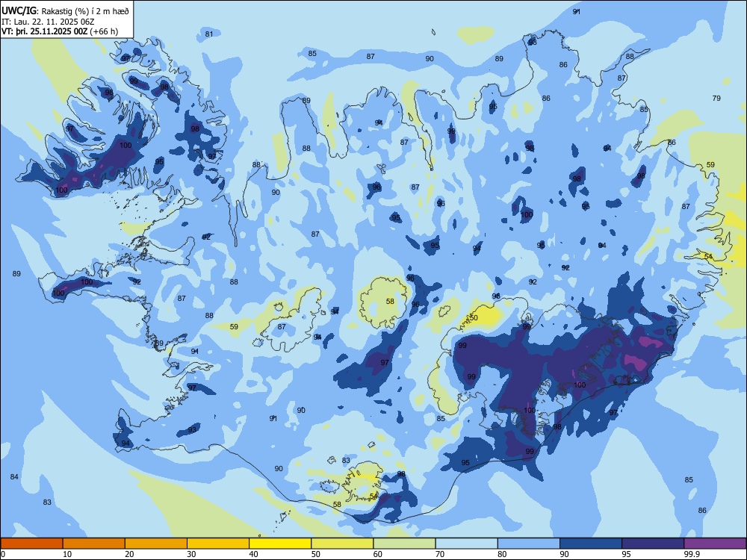Click the pale yellow 50–60 legend swatch
The width and height of the screenshot is (747, 560).
coord(343,544)
